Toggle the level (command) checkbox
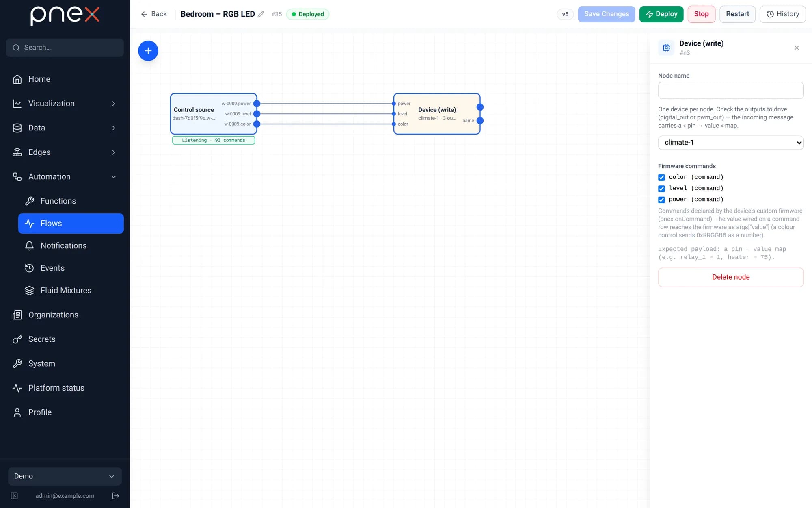The image size is (812, 508). (661, 189)
